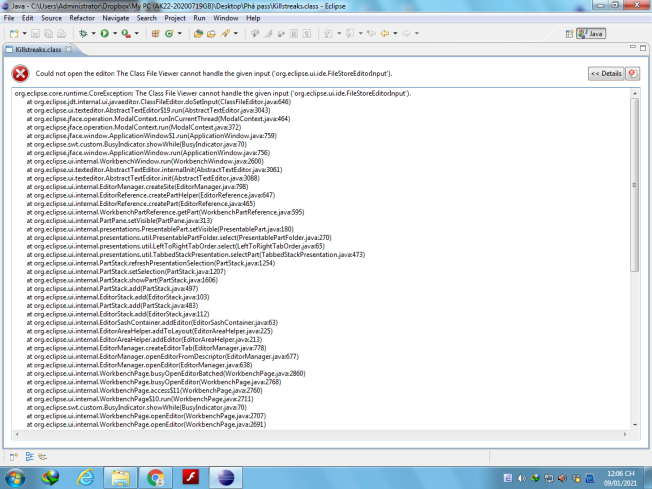
Task: Open the External Tools dropdown arrow
Action: click(x=137, y=33)
